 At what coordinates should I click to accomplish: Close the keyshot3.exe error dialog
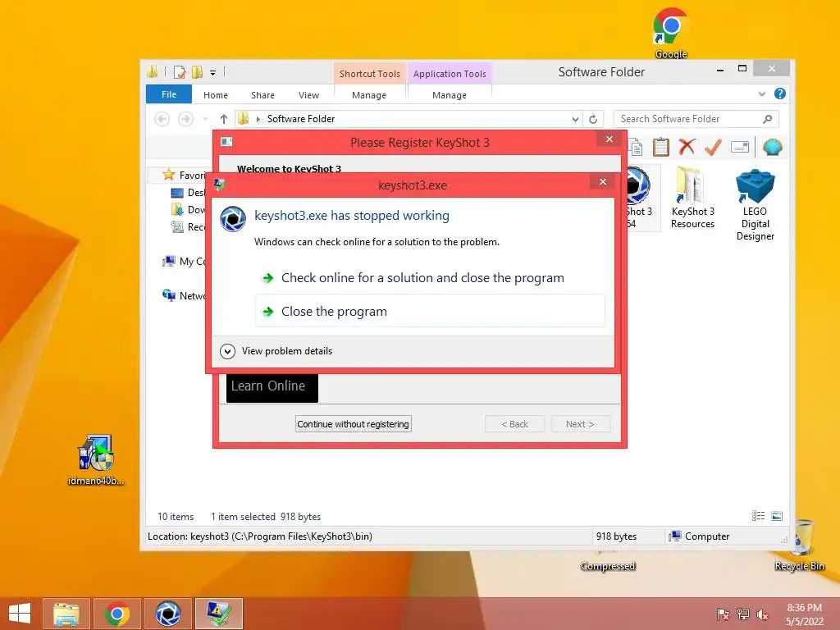pyautogui.click(x=603, y=182)
